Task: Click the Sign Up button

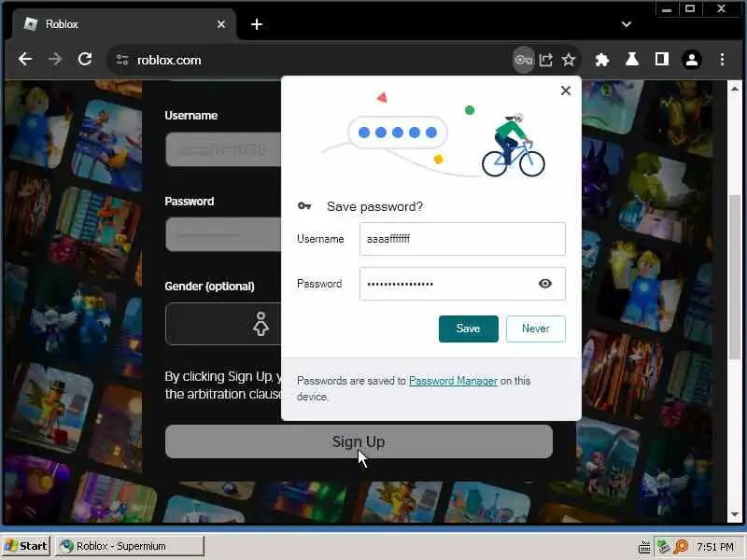Action: [359, 441]
